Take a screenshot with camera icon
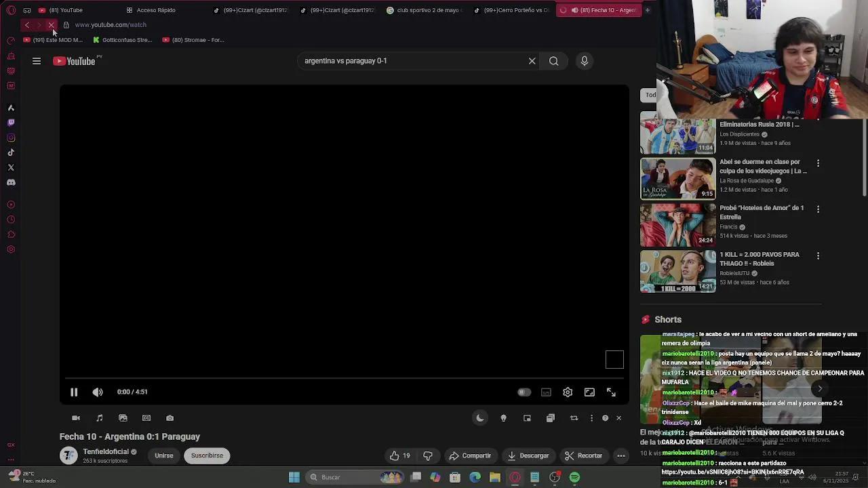 click(170, 418)
